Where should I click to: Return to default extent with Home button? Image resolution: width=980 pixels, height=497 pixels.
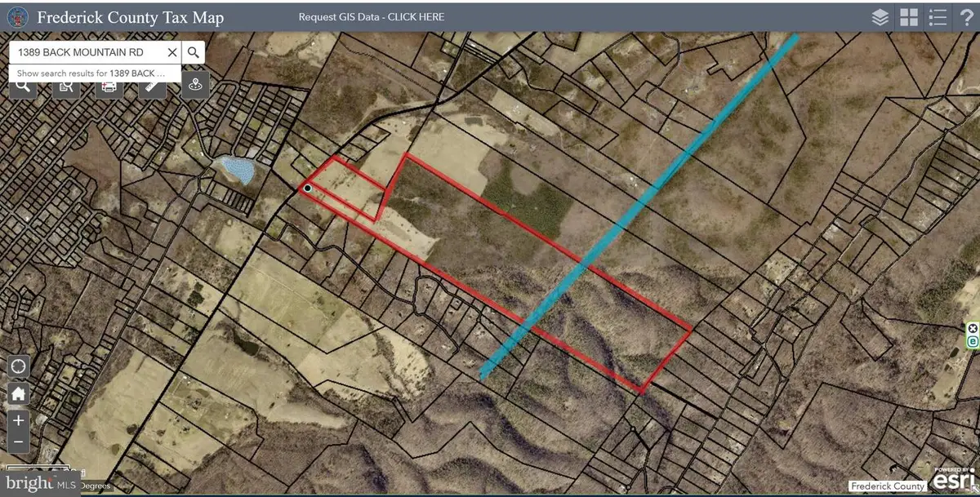(x=18, y=394)
